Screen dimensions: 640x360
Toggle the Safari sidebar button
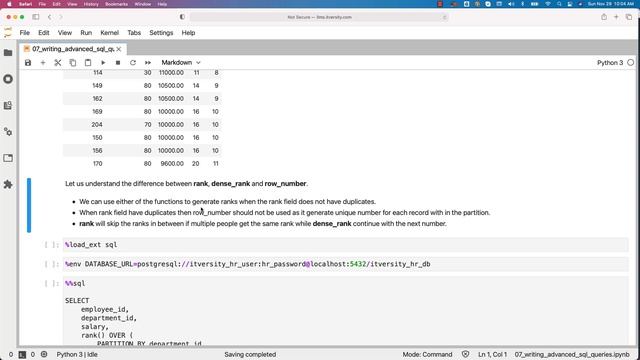[36, 17]
